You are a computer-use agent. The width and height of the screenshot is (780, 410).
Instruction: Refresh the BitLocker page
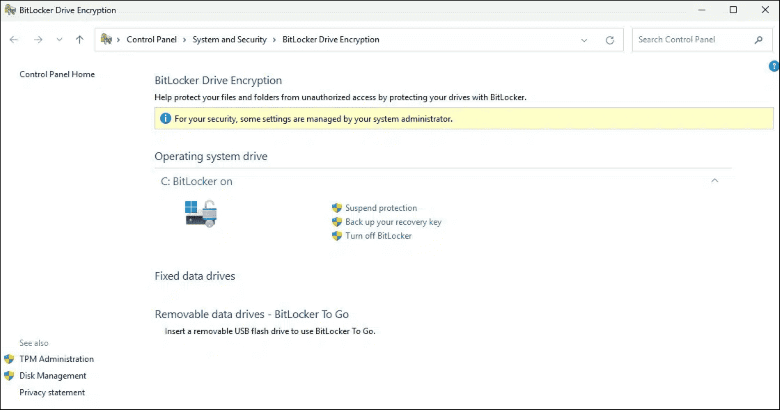click(x=610, y=40)
